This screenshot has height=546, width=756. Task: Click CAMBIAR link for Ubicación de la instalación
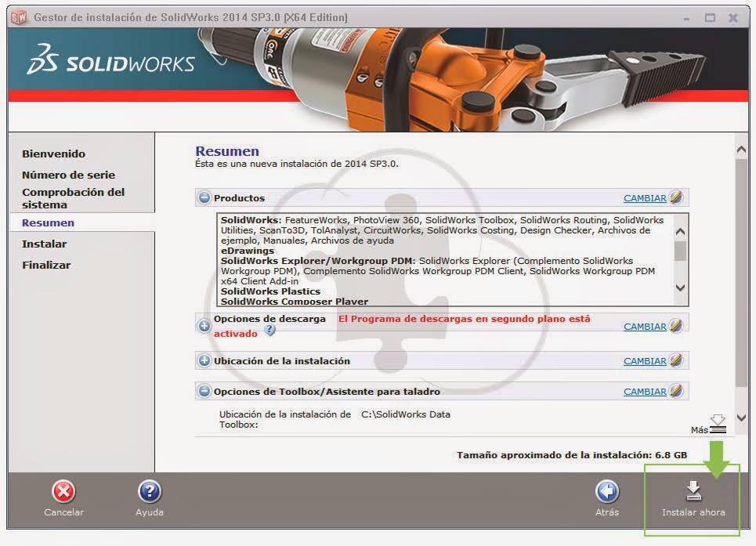click(645, 361)
